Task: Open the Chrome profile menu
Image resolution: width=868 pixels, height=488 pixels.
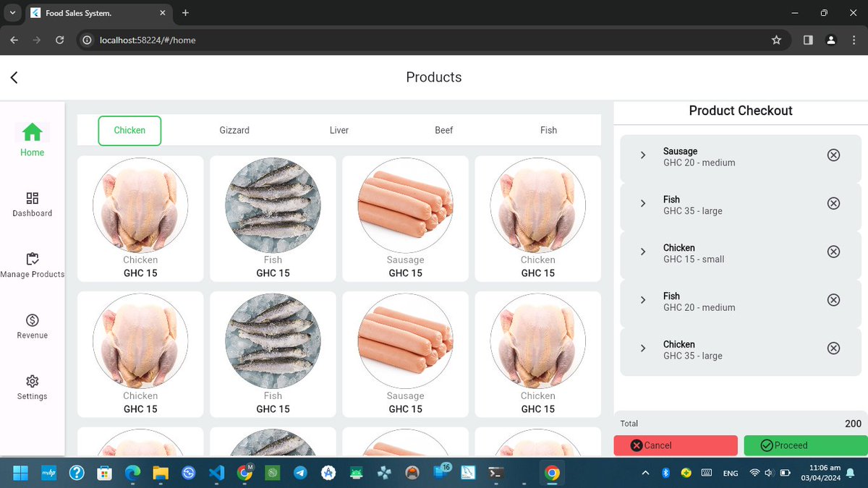Action: (832, 40)
